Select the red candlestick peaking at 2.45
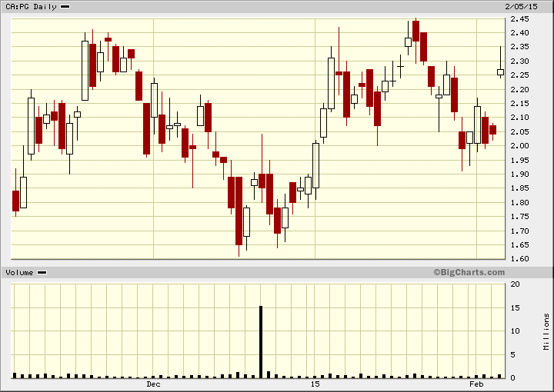Viewport: 554px width, 392px height. [415, 31]
